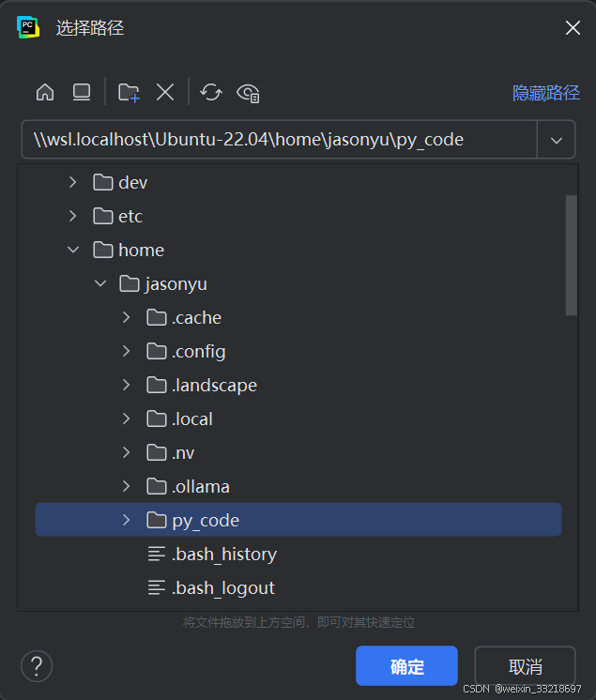Select the dev folder row

click(298, 182)
